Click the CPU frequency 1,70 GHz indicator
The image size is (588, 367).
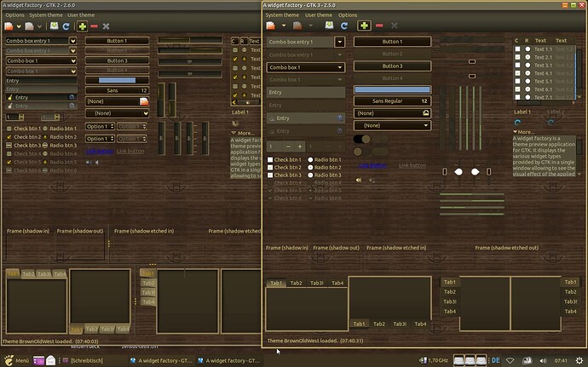(434, 360)
